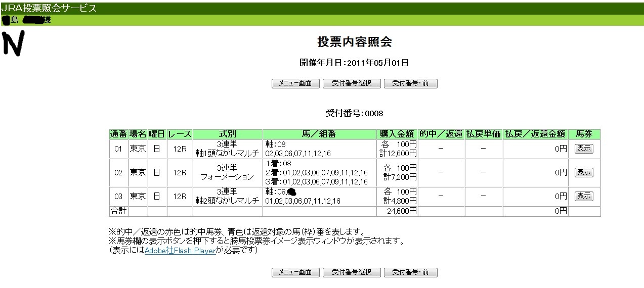Viewport: 644px width, 288px height.
Task: Click the 12R race cell in row 02
Action: 180,173
